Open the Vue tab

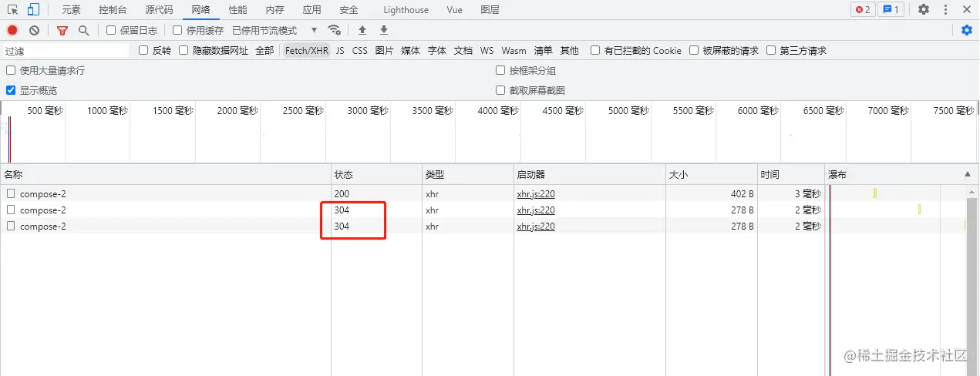[x=455, y=10]
